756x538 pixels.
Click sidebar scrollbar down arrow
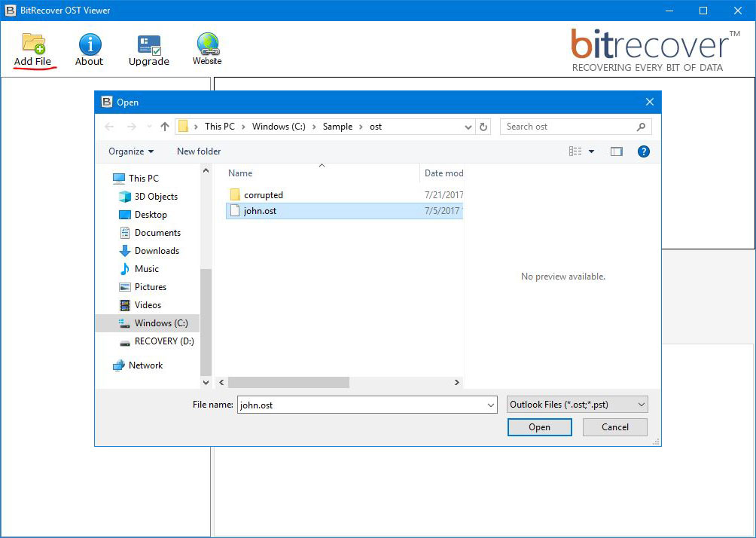point(206,383)
